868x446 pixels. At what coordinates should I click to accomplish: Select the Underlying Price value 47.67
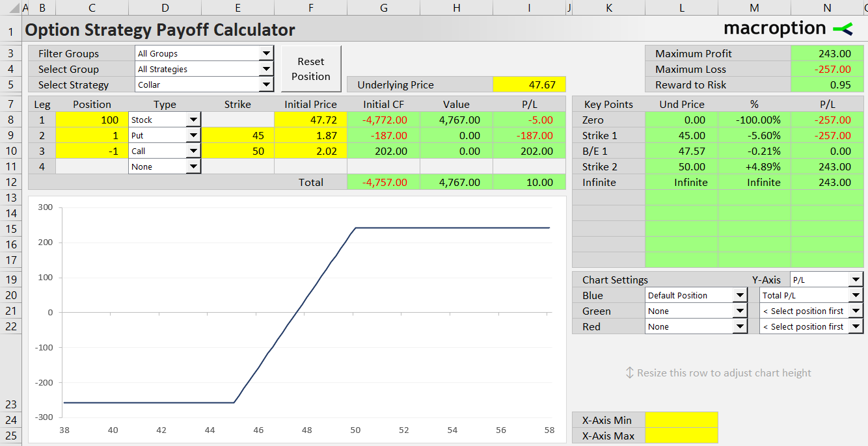click(x=529, y=85)
